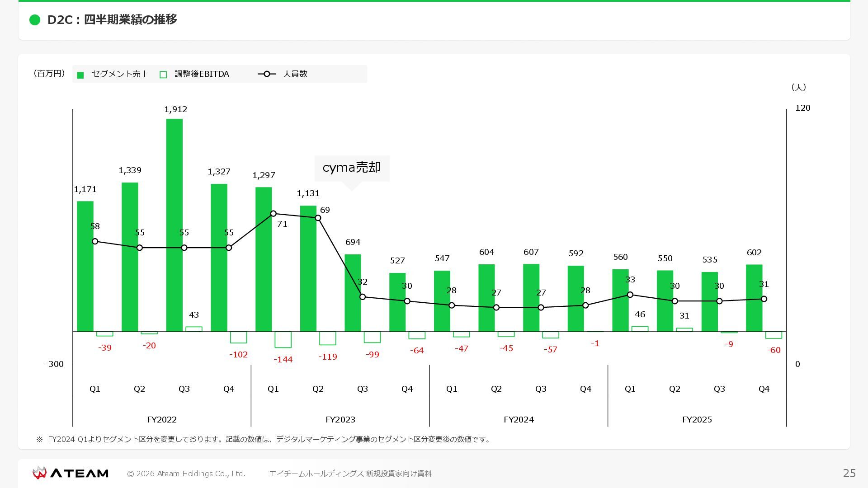Click the headcount marker labeled 69
This screenshot has height=488, width=868.
pos(318,218)
